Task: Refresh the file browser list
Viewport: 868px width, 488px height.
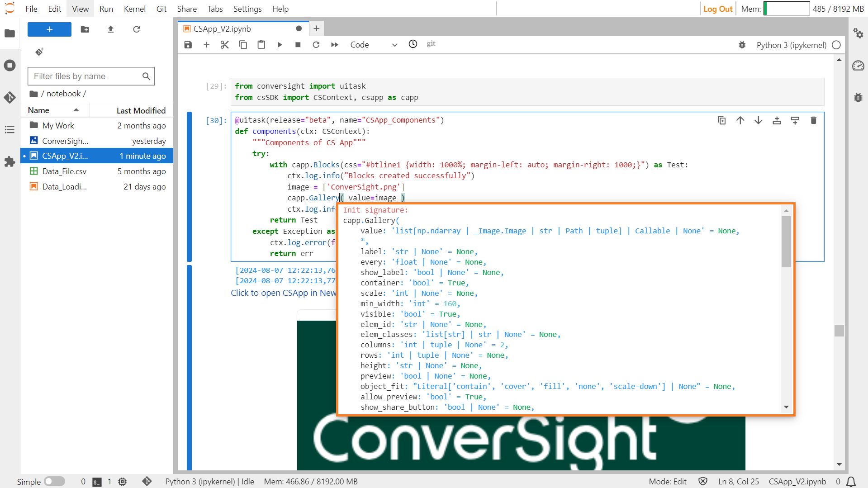Action: click(x=136, y=29)
